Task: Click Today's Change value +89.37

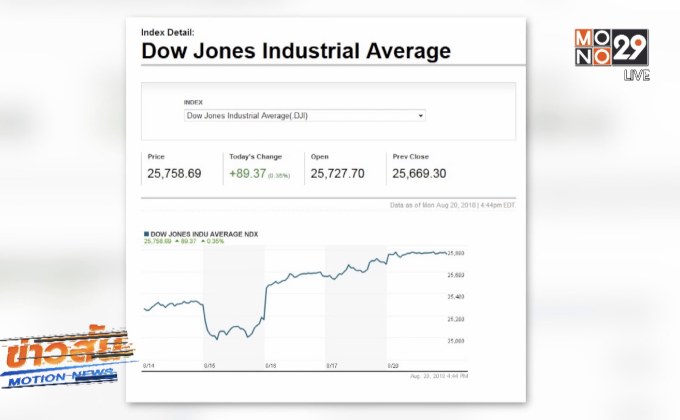Action: pyautogui.click(x=249, y=174)
